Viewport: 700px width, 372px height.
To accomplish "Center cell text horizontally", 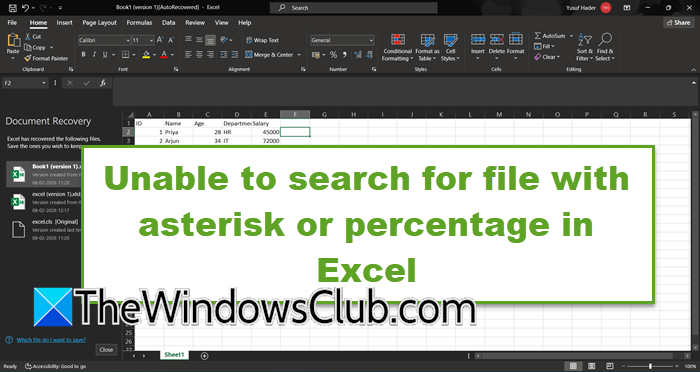I will pyautogui.click(x=199, y=54).
